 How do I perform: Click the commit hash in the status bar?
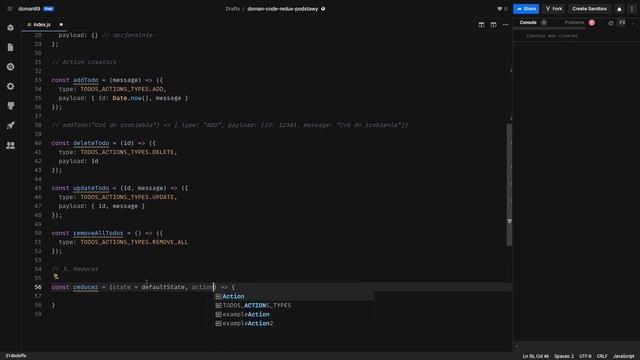(16, 356)
